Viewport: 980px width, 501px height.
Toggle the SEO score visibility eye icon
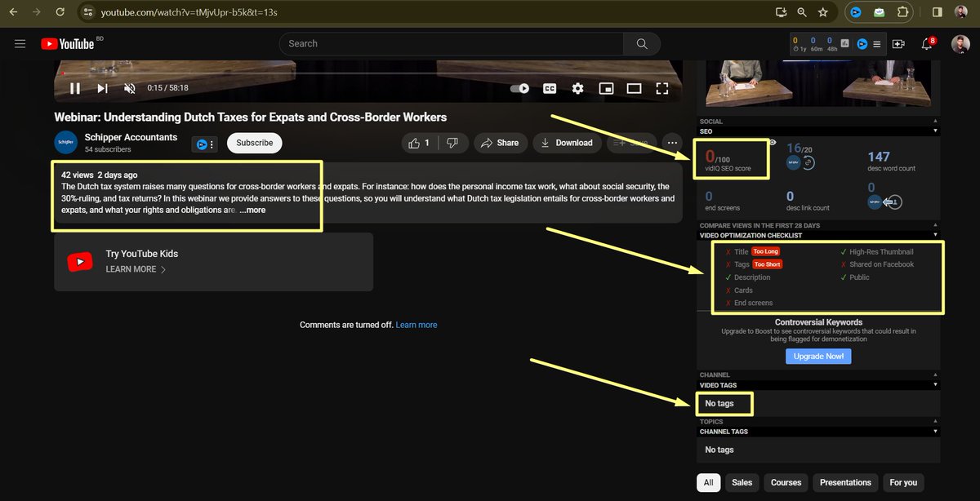(773, 141)
